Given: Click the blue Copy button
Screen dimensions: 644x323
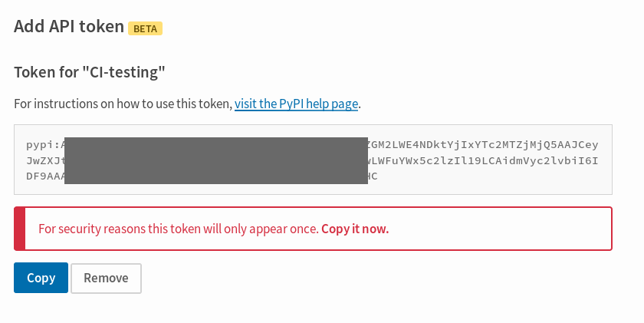Looking at the screenshot, I should pos(41,278).
